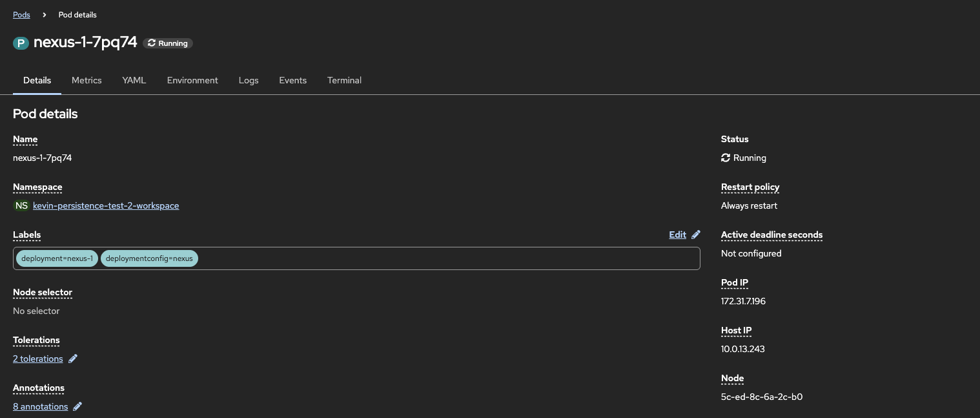Viewport: 980px width, 418px height.
Task: Open the Details tab
Action: tap(37, 80)
